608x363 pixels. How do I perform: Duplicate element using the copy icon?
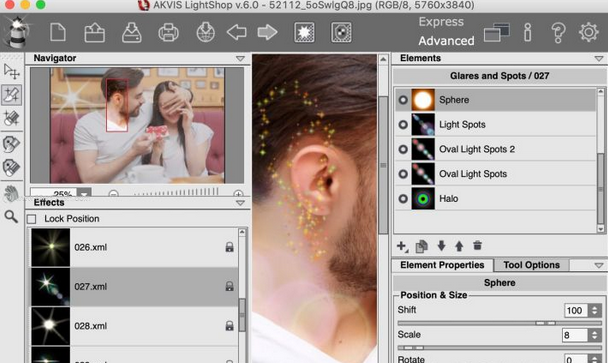point(421,246)
